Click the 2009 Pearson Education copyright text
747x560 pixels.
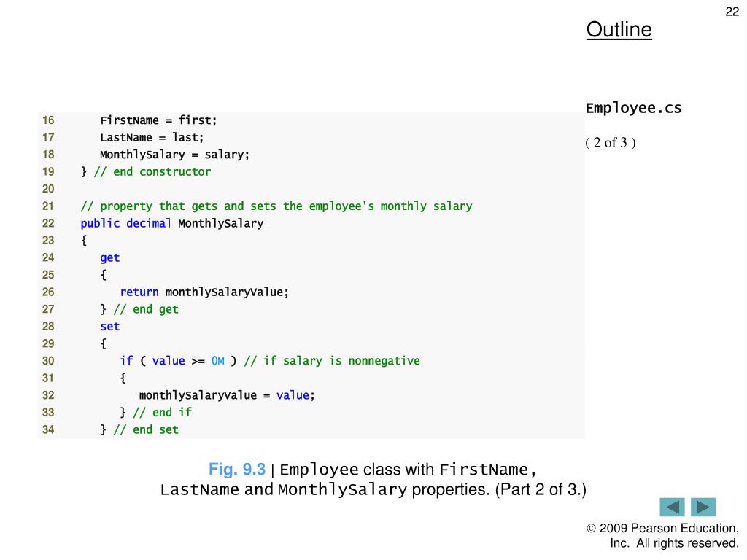click(662, 536)
